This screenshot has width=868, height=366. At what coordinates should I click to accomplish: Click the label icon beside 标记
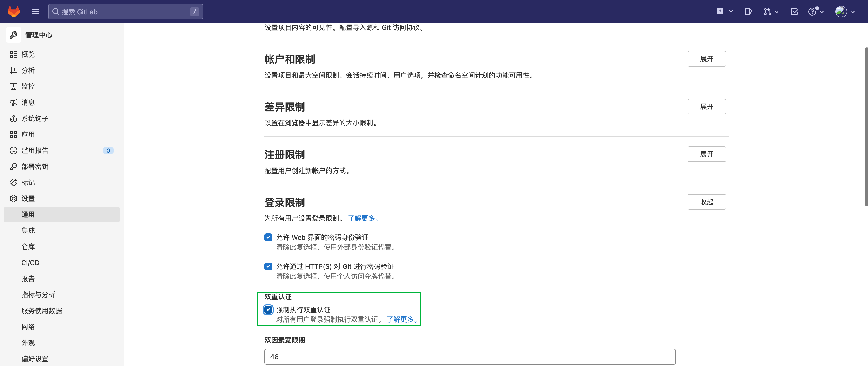[14, 182]
